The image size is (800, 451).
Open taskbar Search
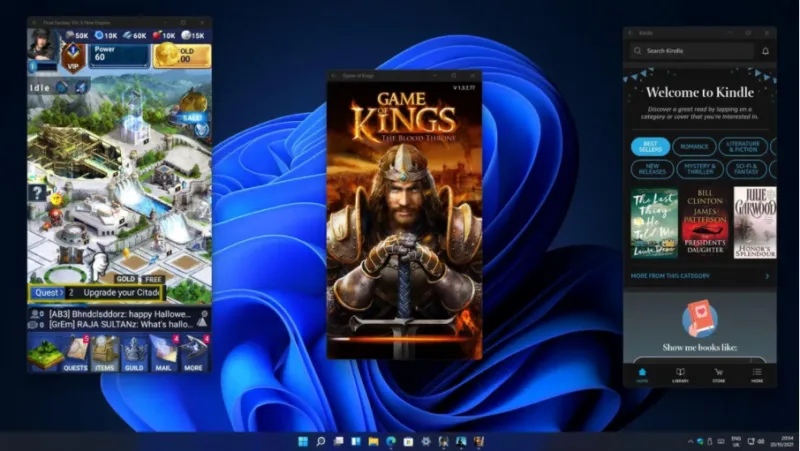pyautogui.click(x=320, y=441)
